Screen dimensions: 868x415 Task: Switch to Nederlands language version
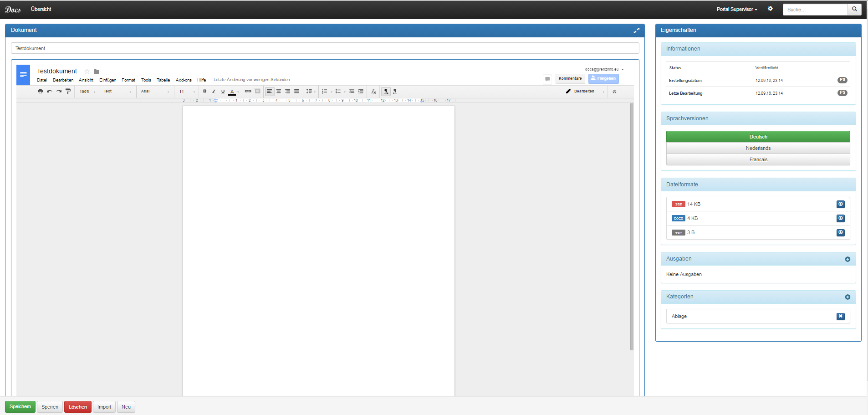point(758,148)
